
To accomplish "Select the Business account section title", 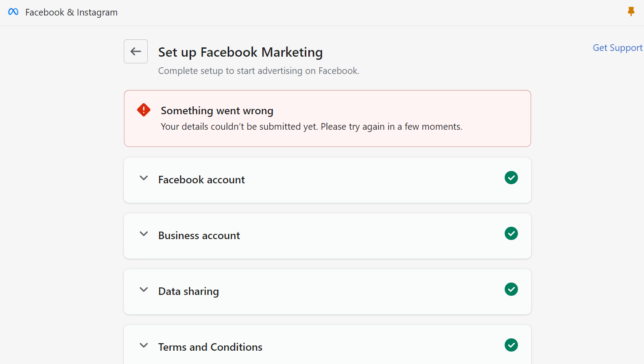I will coord(199,236).
